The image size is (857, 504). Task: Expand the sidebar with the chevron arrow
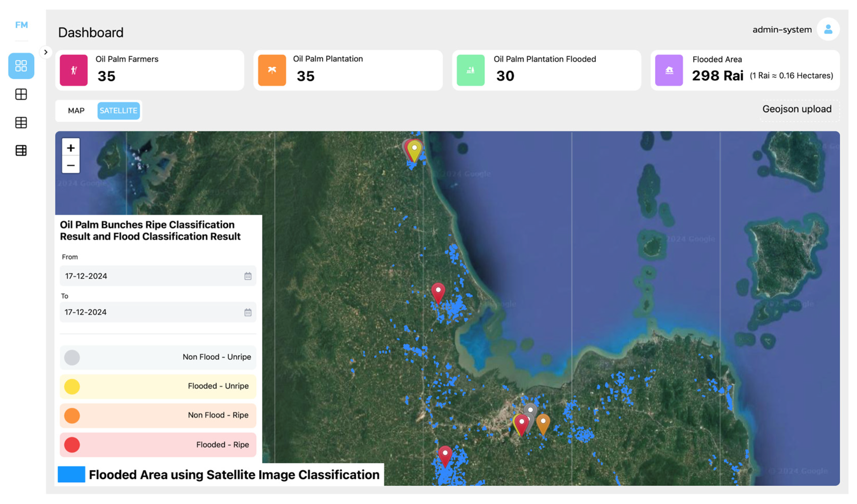[46, 52]
